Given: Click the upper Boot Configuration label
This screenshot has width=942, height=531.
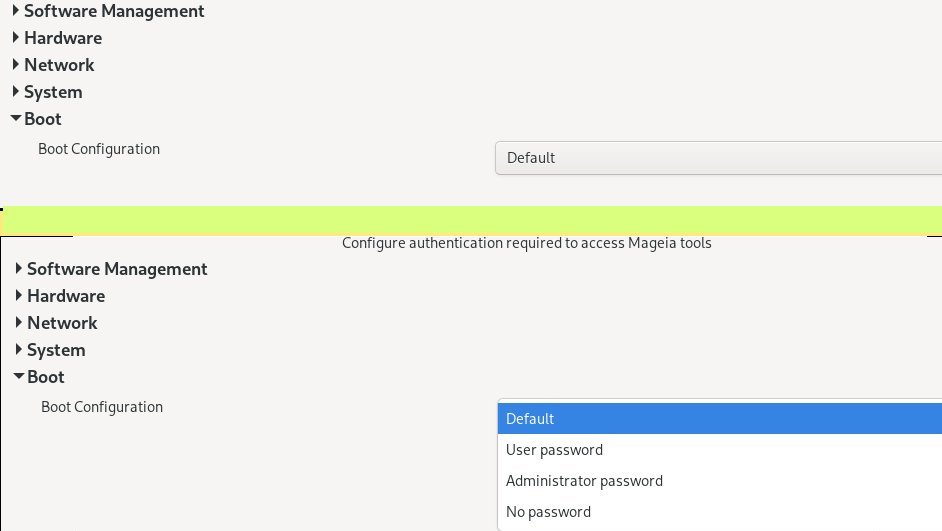Looking at the screenshot, I should click(99, 149).
